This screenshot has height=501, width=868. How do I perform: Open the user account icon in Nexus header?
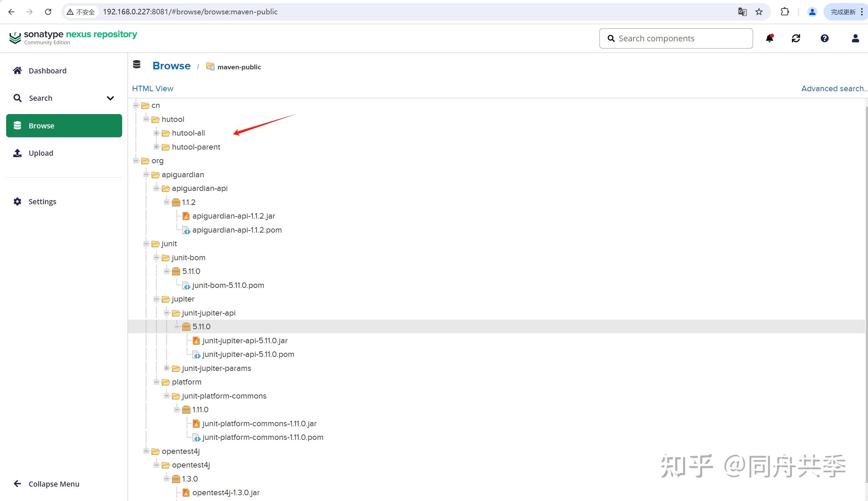[x=855, y=38]
